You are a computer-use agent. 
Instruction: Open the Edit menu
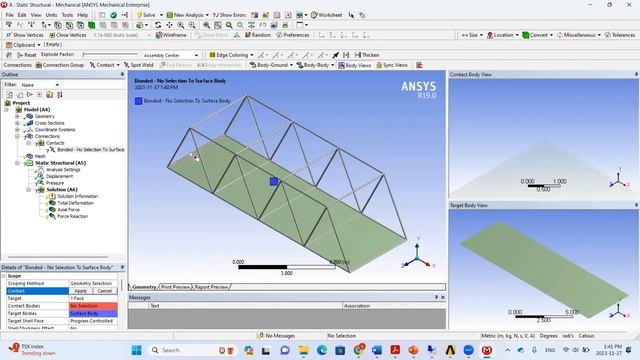pos(22,15)
